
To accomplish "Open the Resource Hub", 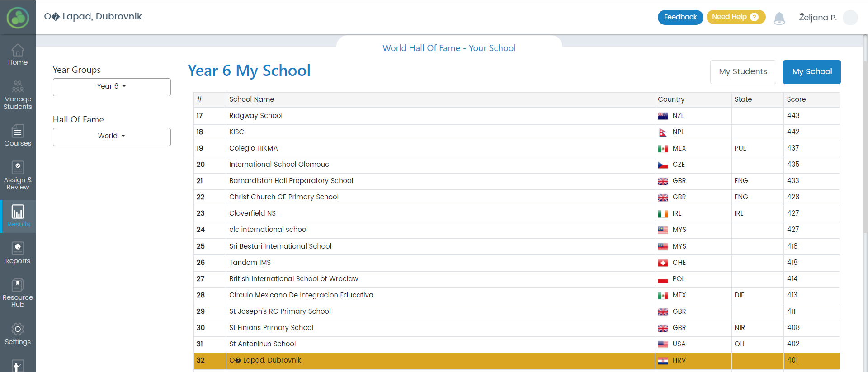I will (18, 293).
